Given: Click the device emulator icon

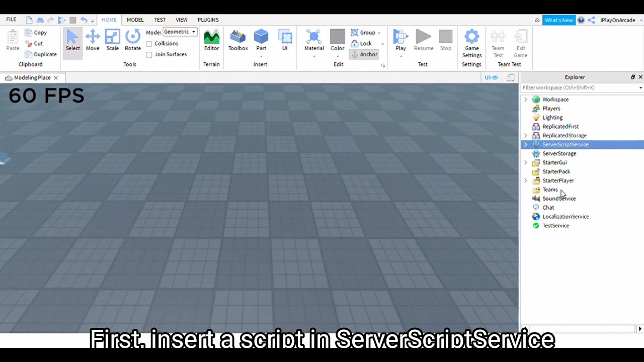Looking at the screenshot, I should point(510,77).
